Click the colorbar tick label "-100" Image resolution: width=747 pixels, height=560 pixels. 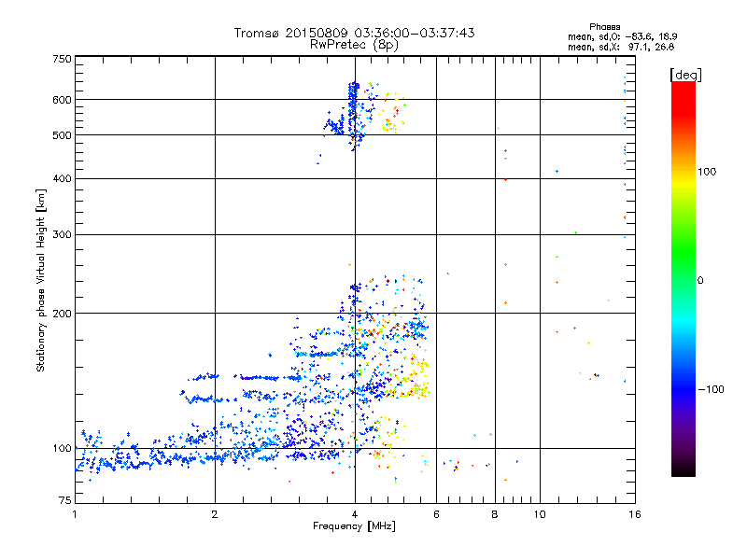[x=711, y=389]
